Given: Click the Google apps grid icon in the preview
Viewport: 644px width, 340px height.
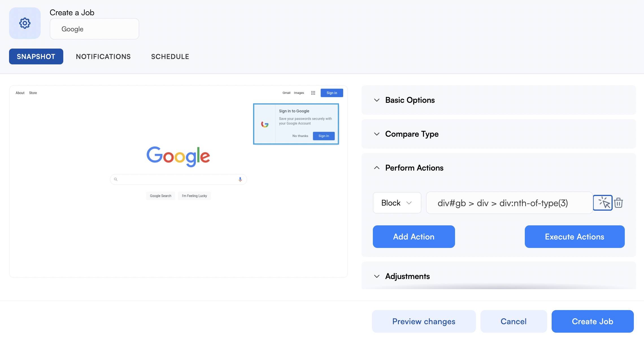Looking at the screenshot, I should [313, 93].
